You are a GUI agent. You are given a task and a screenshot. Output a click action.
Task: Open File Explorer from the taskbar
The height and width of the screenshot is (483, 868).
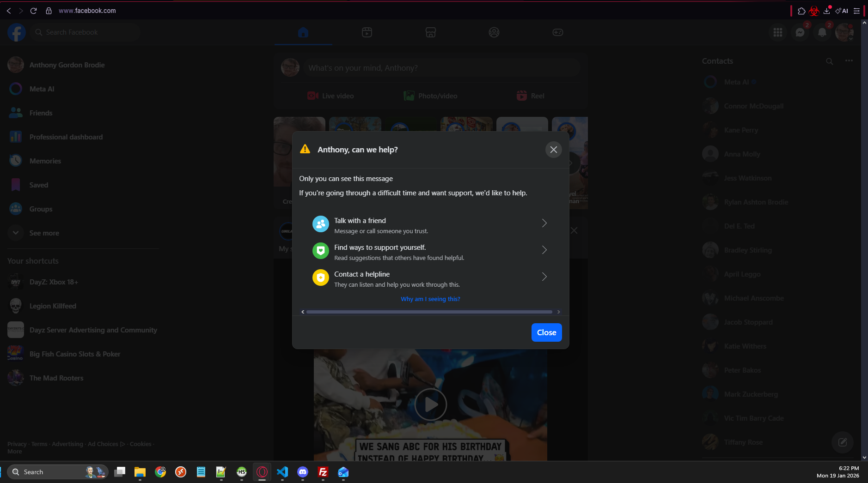tap(140, 472)
